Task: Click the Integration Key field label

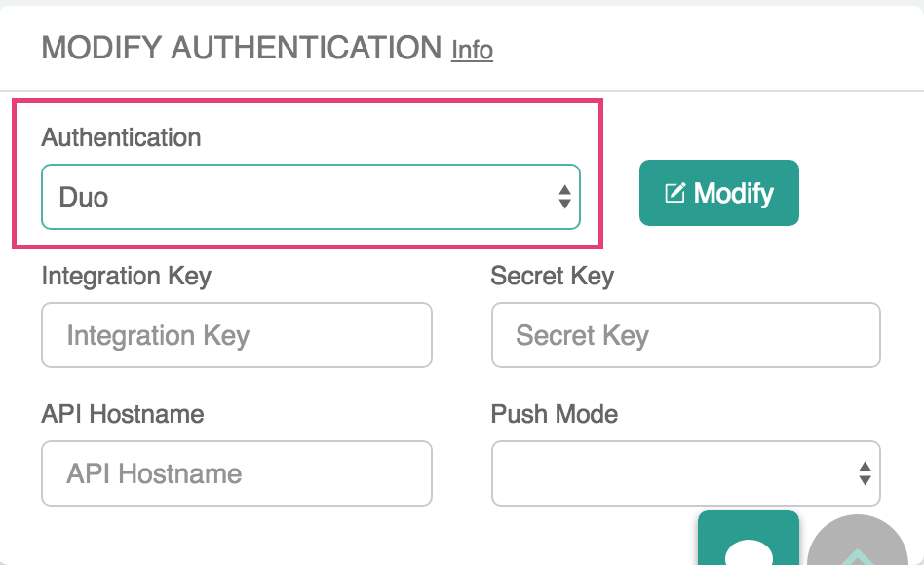Action: click(x=126, y=276)
